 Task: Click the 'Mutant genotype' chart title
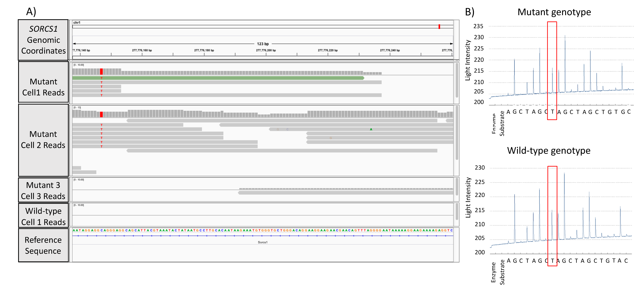click(x=554, y=12)
